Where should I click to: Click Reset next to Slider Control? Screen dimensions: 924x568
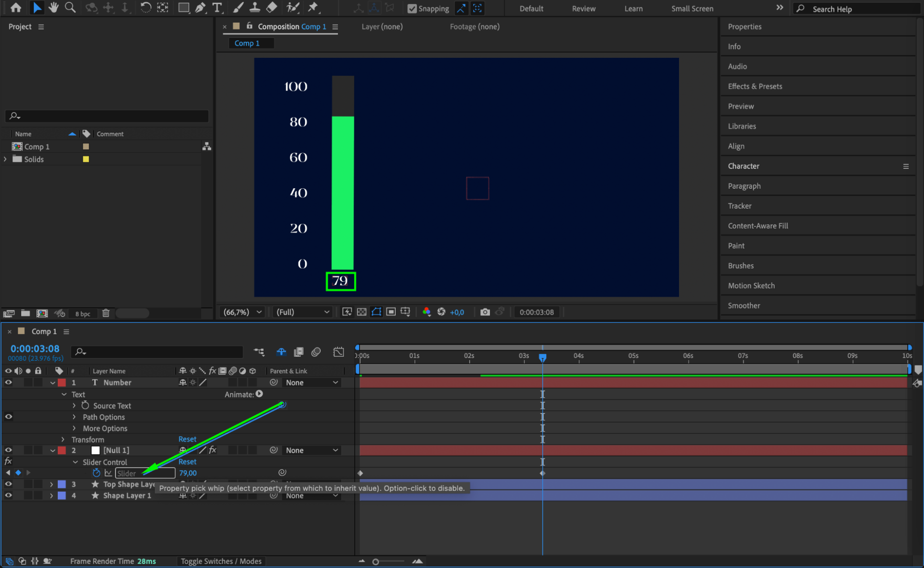pyautogui.click(x=187, y=462)
